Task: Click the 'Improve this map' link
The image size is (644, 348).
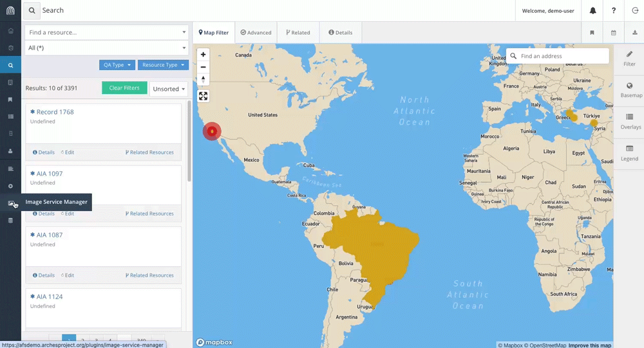Action: [590, 345]
